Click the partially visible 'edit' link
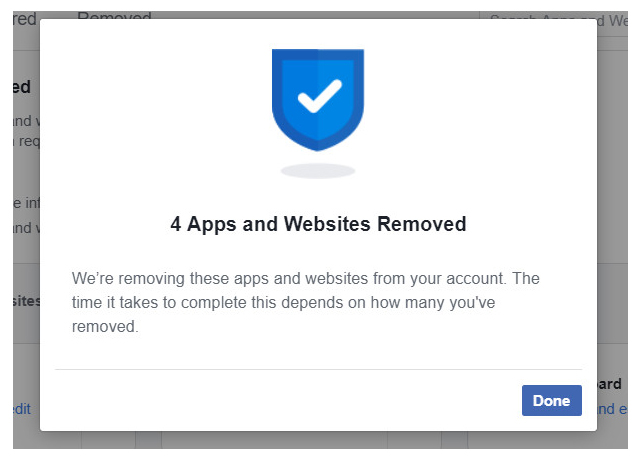Screen dimensions: 640x460 pyautogui.click(x=23, y=408)
